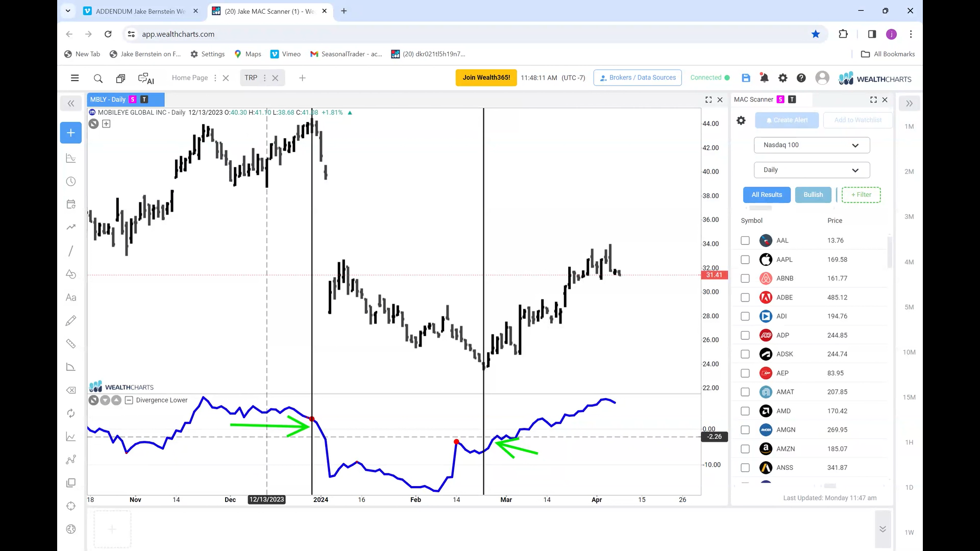Save workspace with the floppy disk icon

[746, 78]
